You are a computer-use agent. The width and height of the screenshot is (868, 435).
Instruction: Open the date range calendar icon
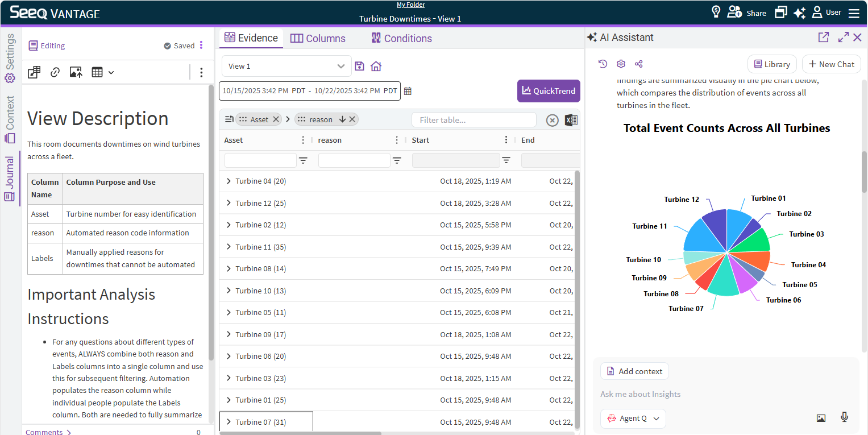click(x=408, y=91)
